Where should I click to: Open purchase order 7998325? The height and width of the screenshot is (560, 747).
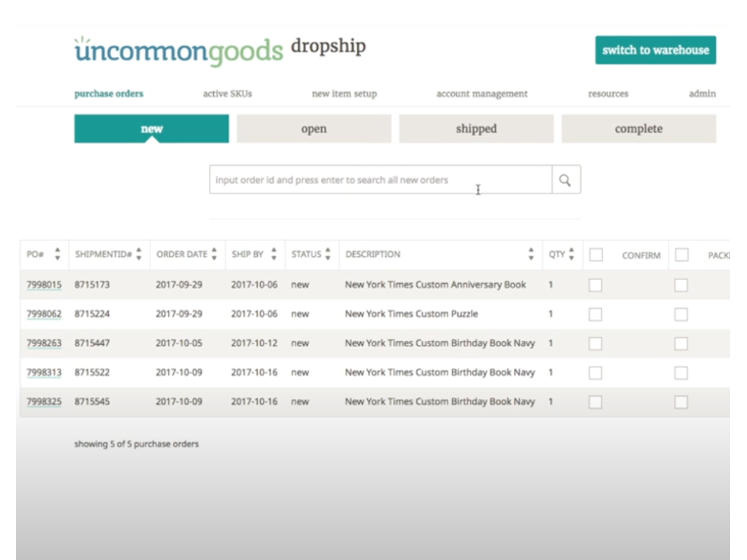(x=44, y=402)
